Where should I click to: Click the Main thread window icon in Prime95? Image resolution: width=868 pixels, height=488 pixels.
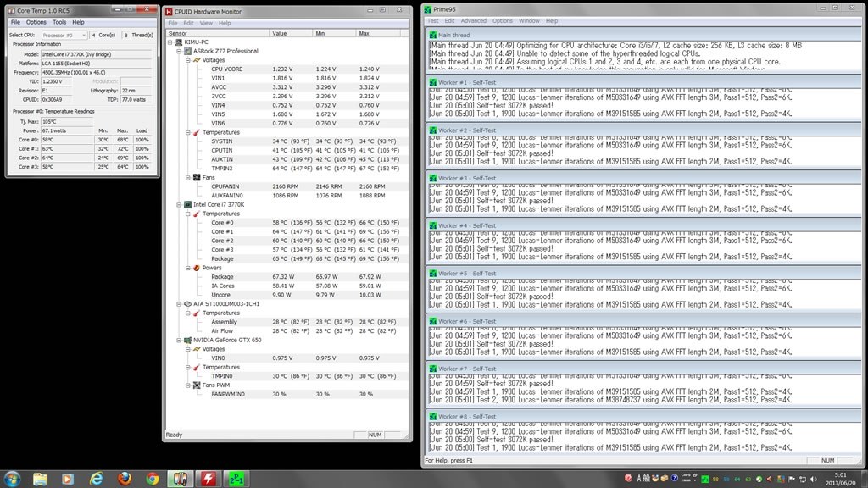coord(433,35)
